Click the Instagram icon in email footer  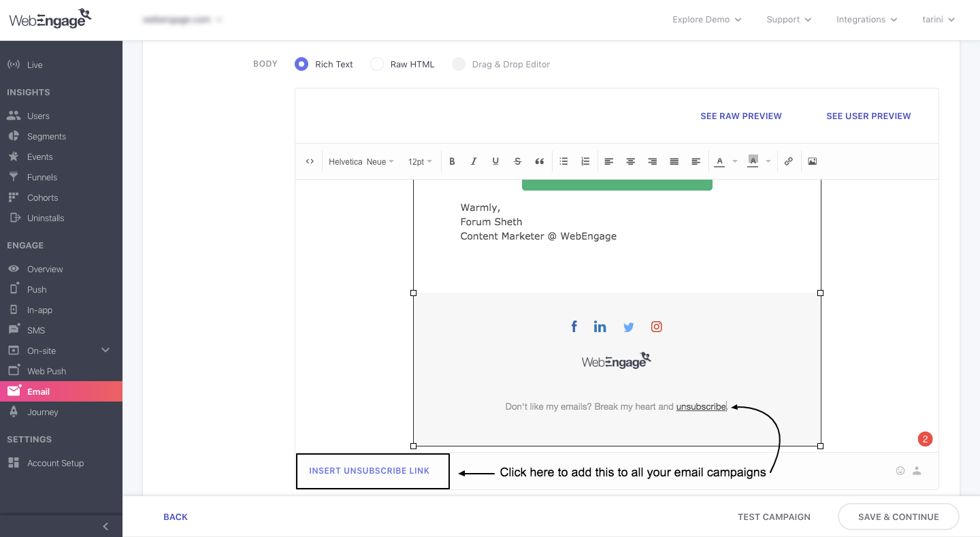click(657, 327)
